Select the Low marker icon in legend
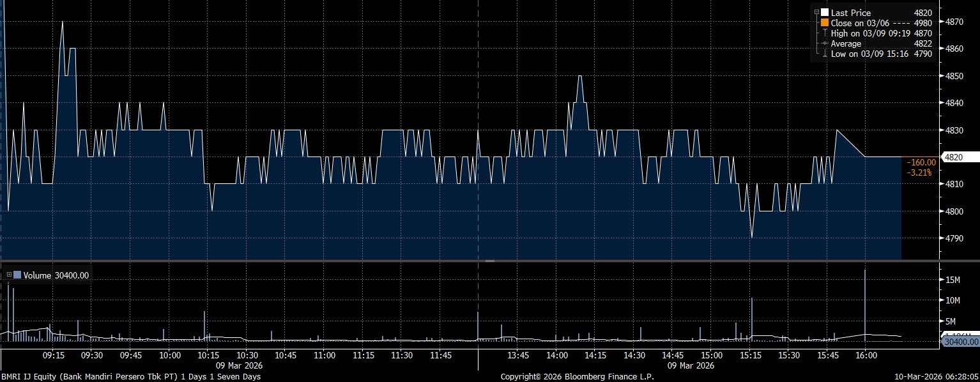 pyautogui.click(x=825, y=54)
